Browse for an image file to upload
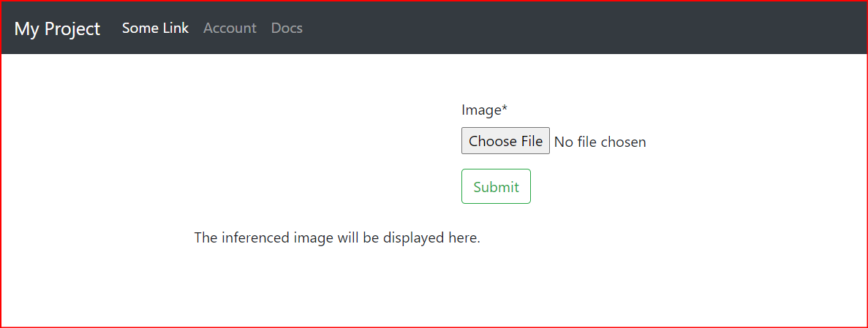Image resolution: width=868 pixels, height=328 pixels. [x=505, y=141]
